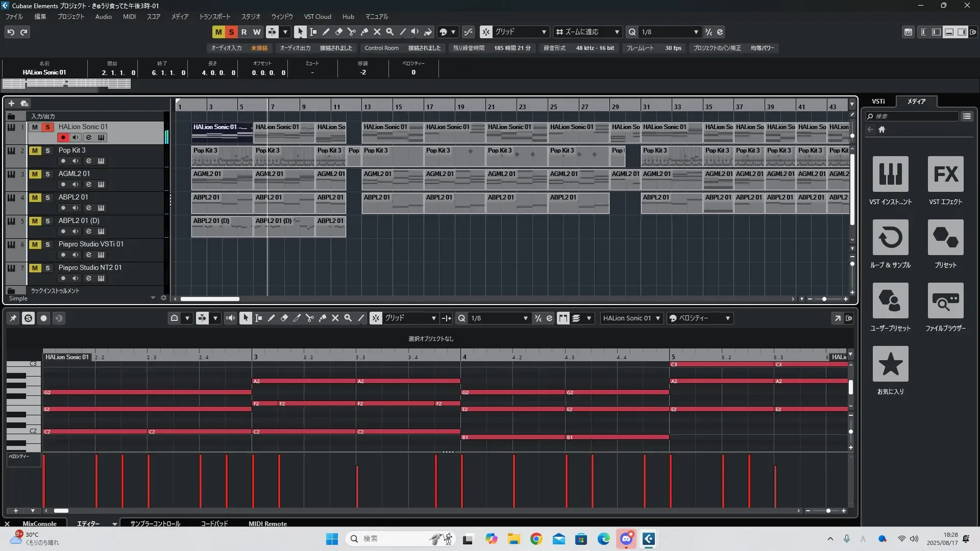Disable record enable on HALion Sonic 01

coord(63,137)
